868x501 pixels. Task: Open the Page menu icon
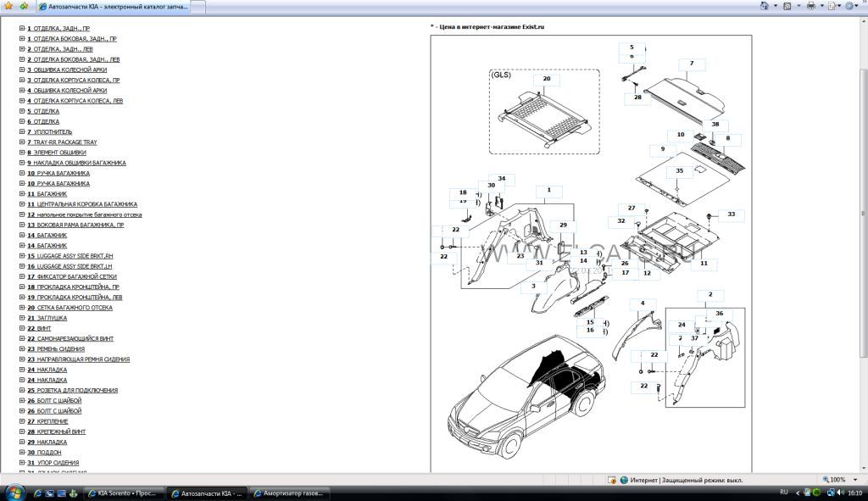click(x=833, y=6)
